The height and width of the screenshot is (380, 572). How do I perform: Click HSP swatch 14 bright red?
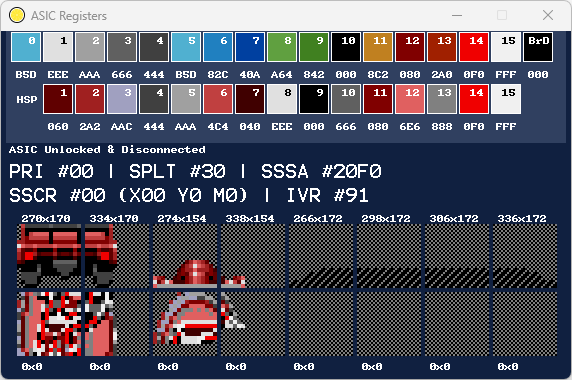[474, 99]
